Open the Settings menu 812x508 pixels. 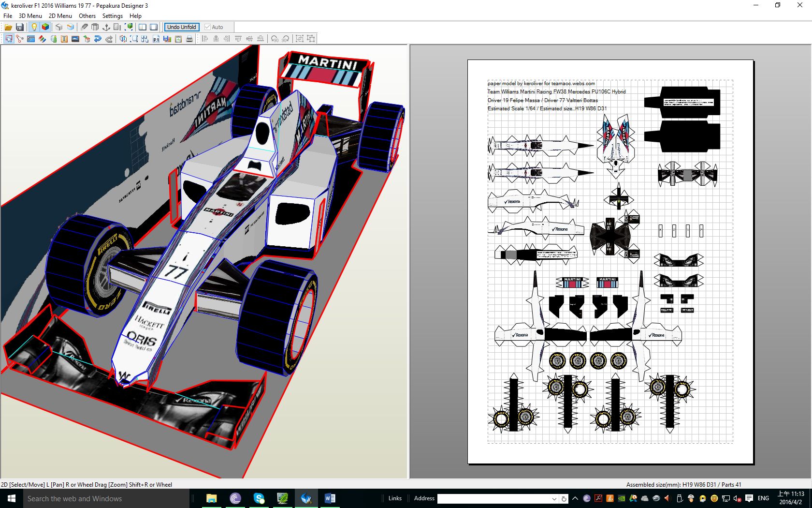[x=112, y=15]
